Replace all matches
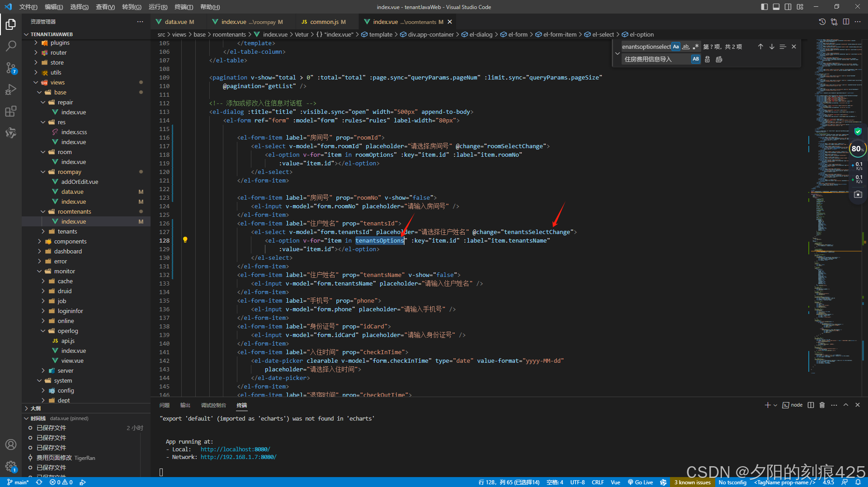Viewport: 868px width, 487px height. [x=719, y=59]
